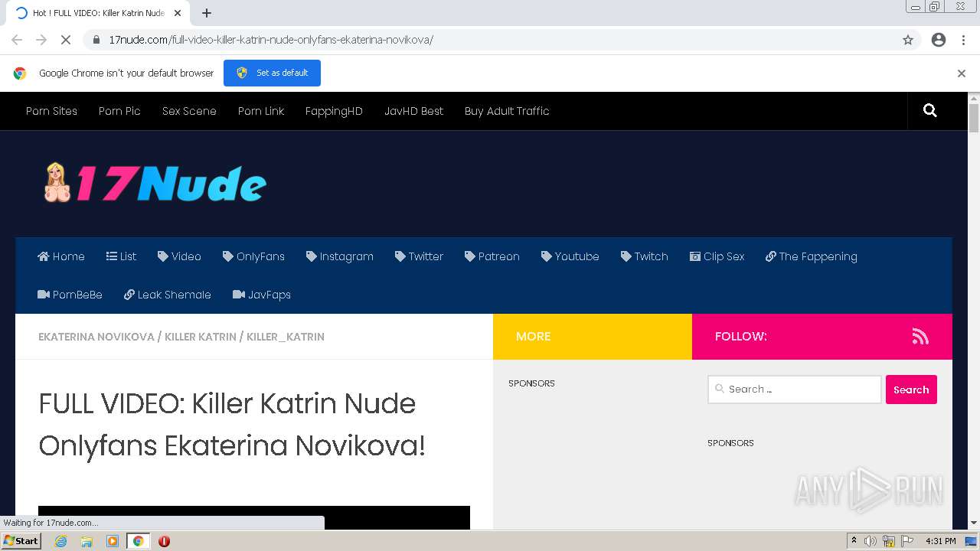Open The Fappening link menu item
Image resolution: width=980 pixels, height=551 pixels.
(812, 256)
